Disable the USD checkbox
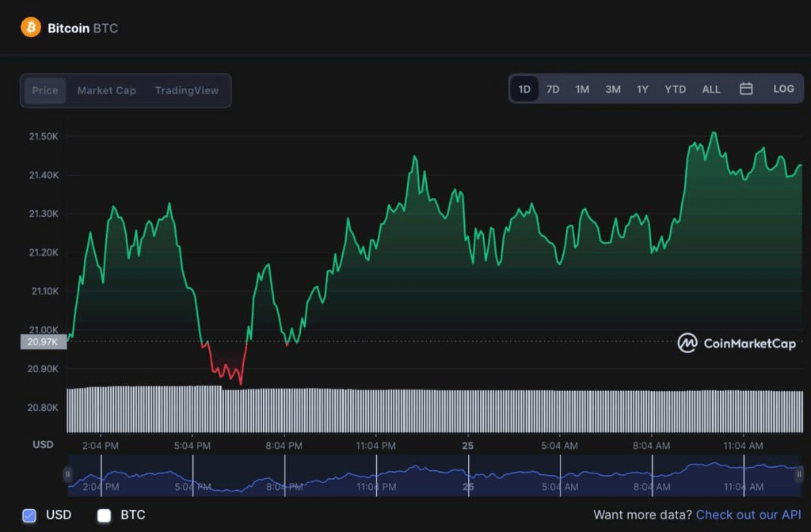Viewport: 811px width, 532px height. pos(29,515)
